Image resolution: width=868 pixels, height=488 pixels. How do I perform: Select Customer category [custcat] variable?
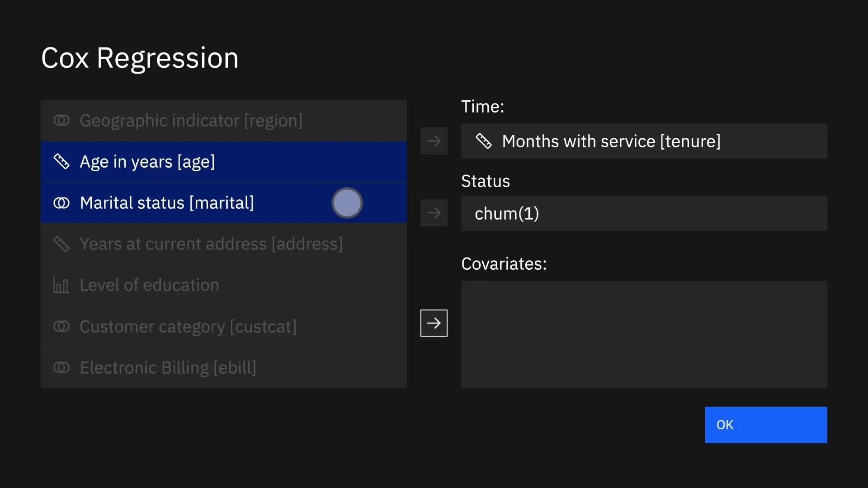[x=188, y=326]
